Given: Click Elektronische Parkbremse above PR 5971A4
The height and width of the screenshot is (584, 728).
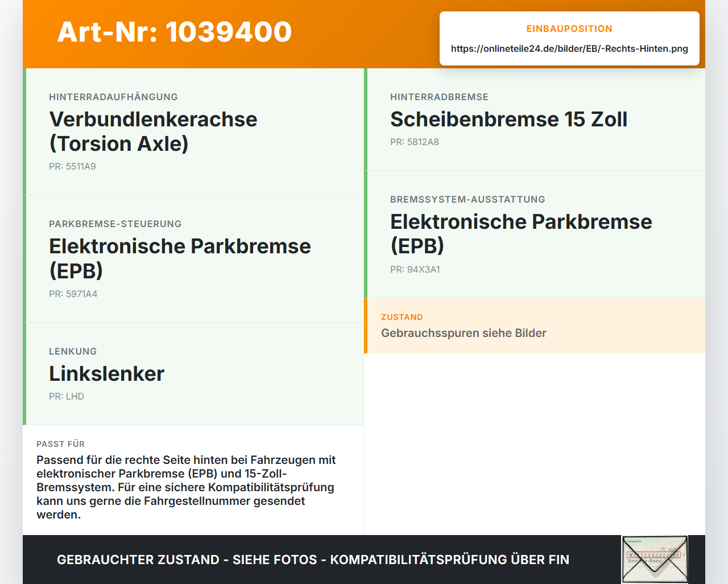Looking at the screenshot, I should [180, 258].
